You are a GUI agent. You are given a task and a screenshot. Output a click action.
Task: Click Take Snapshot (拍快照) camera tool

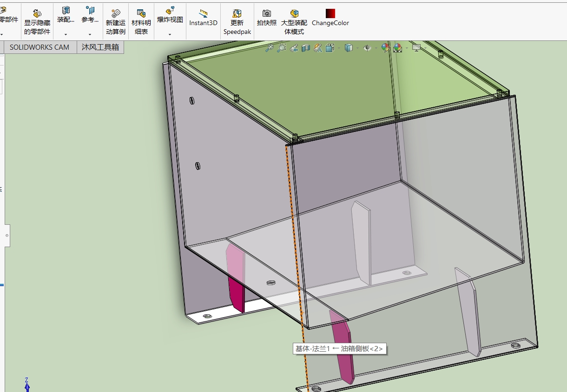click(266, 18)
